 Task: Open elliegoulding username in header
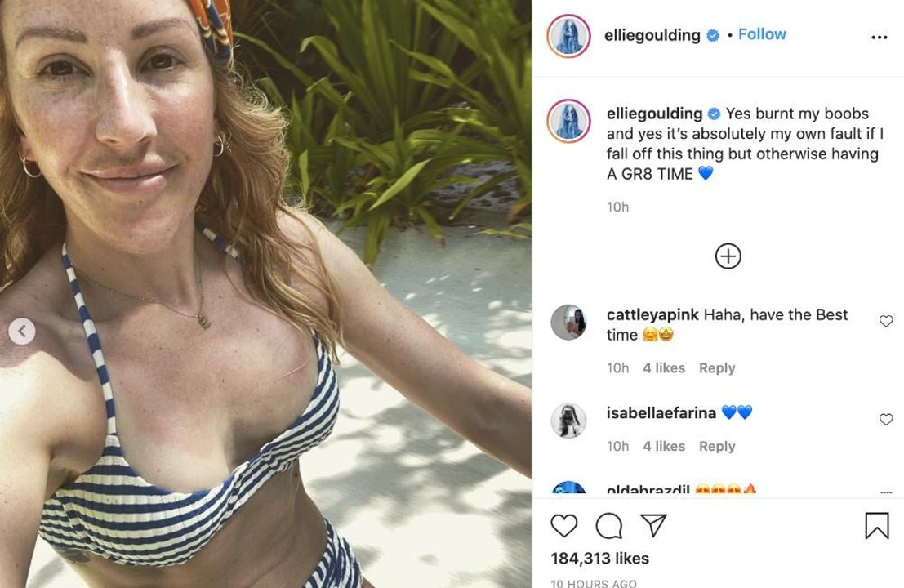point(652,35)
